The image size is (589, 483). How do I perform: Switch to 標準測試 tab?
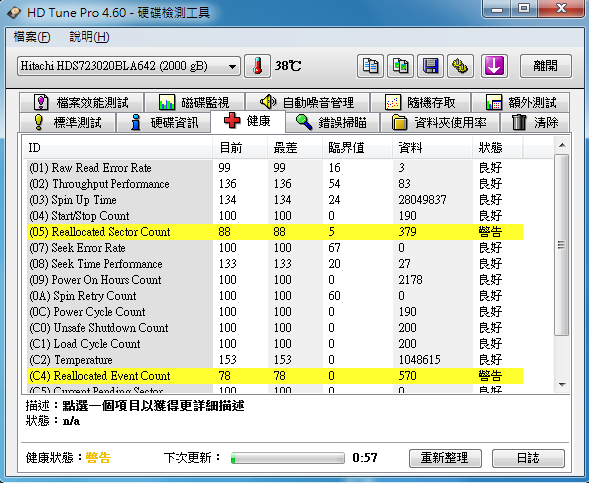[68, 122]
